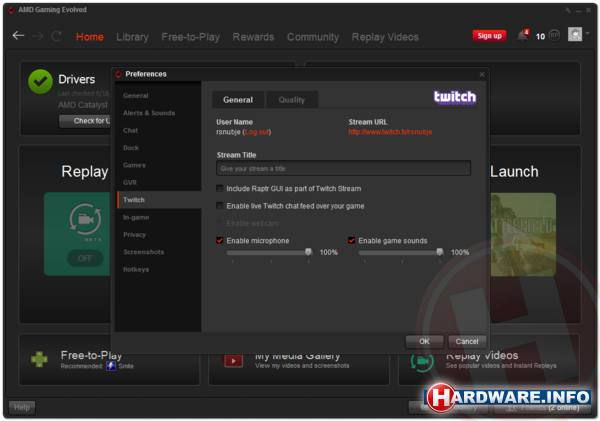Open the Battlefield game thumbnail

point(523,234)
